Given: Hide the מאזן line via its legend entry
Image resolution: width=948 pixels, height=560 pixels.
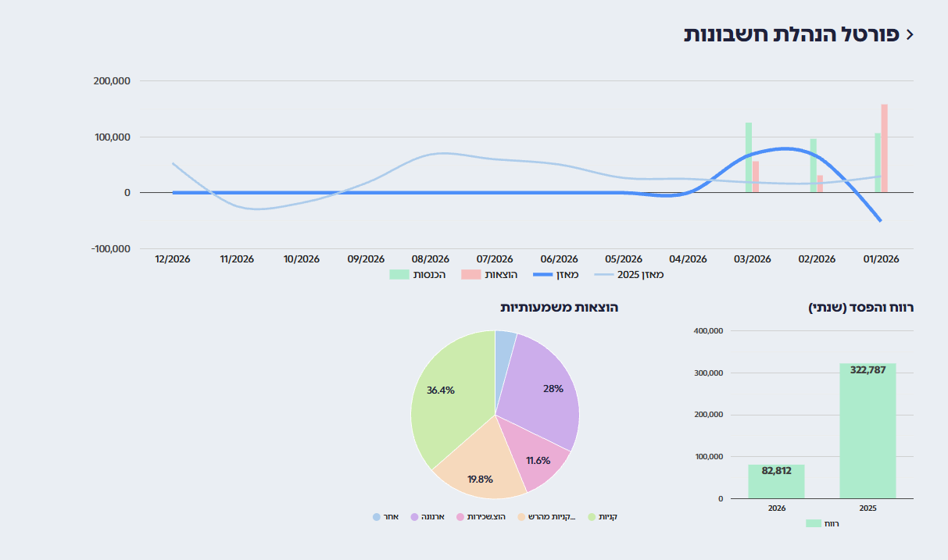Looking at the screenshot, I should pos(556,274).
